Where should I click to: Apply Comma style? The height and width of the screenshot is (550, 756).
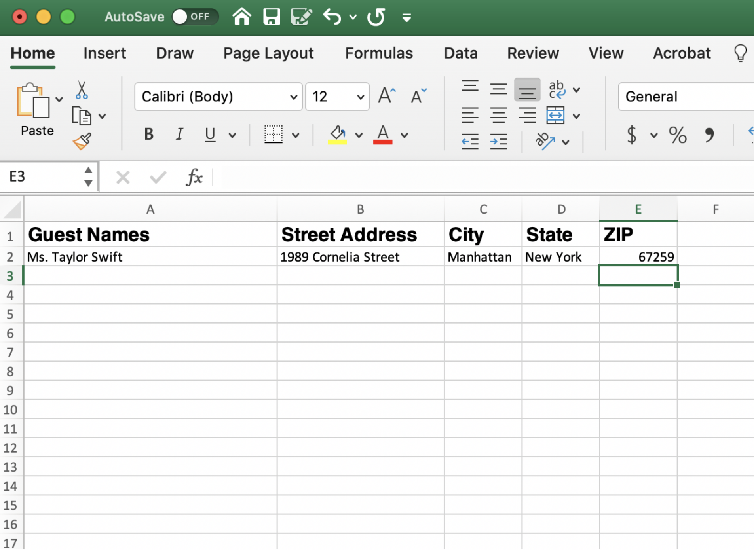tap(709, 135)
